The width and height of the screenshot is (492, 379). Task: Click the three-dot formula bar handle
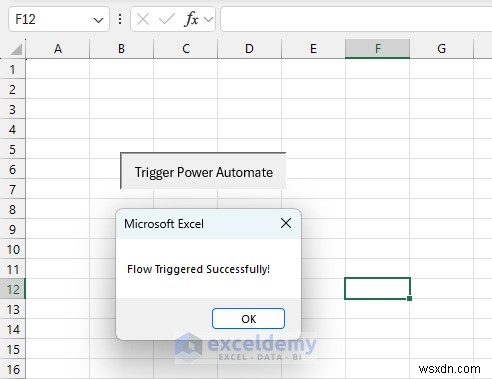(120, 19)
